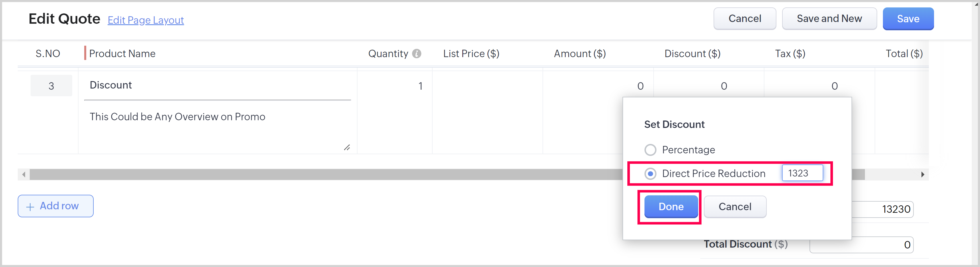The width and height of the screenshot is (980, 267).
Task: Select the Direct Price Reduction option
Action: [650, 174]
